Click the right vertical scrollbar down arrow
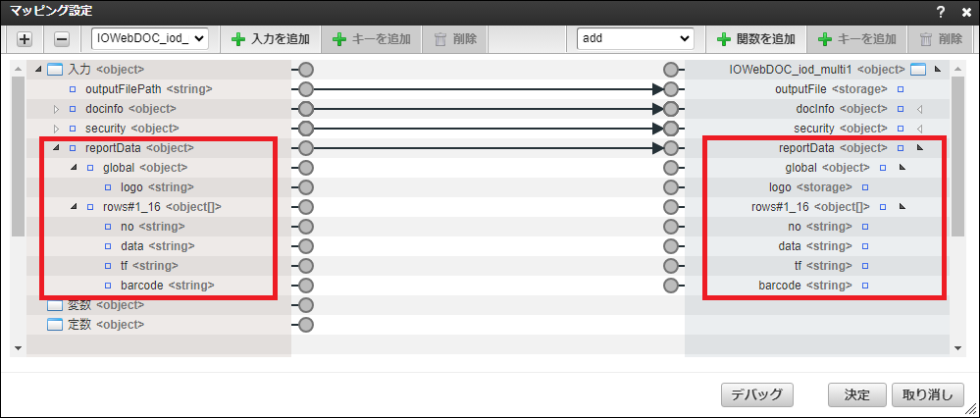Image resolution: width=980 pixels, height=418 pixels. [x=957, y=347]
